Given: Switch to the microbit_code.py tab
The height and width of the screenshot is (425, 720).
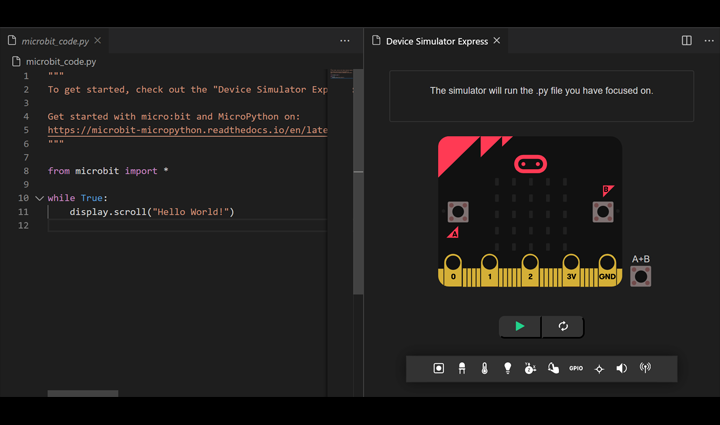Looking at the screenshot, I should coord(55,41).
